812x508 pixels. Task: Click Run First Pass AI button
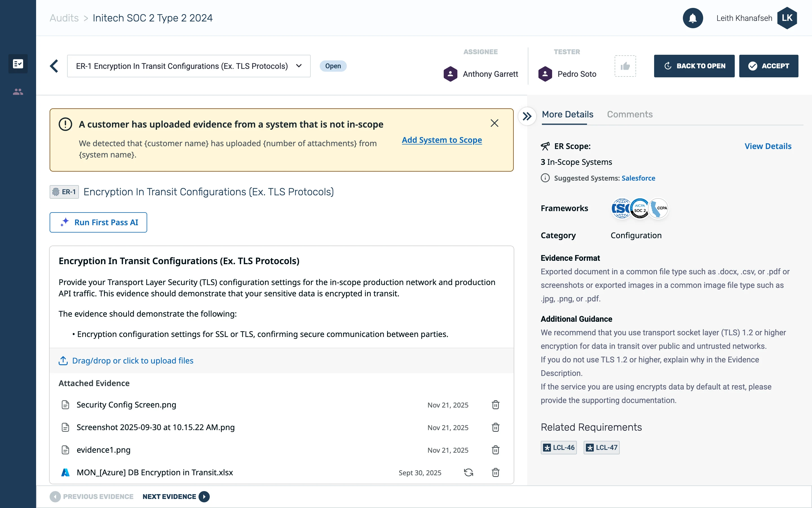click(x=98, y=222)
